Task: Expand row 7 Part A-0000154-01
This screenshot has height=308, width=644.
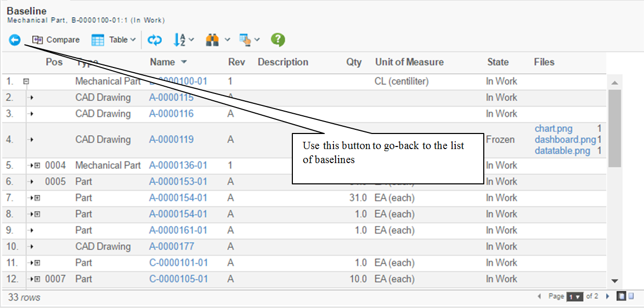Action: [37, 198]
